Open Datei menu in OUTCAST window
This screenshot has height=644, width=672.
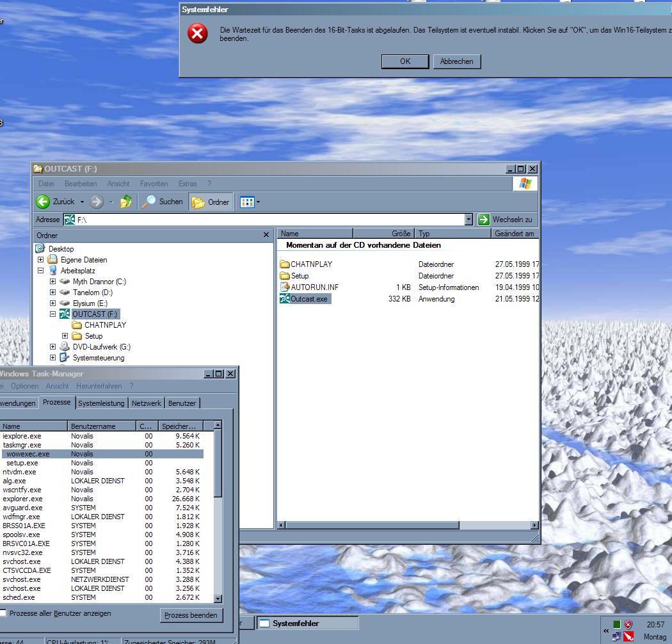tap(46, 184)
